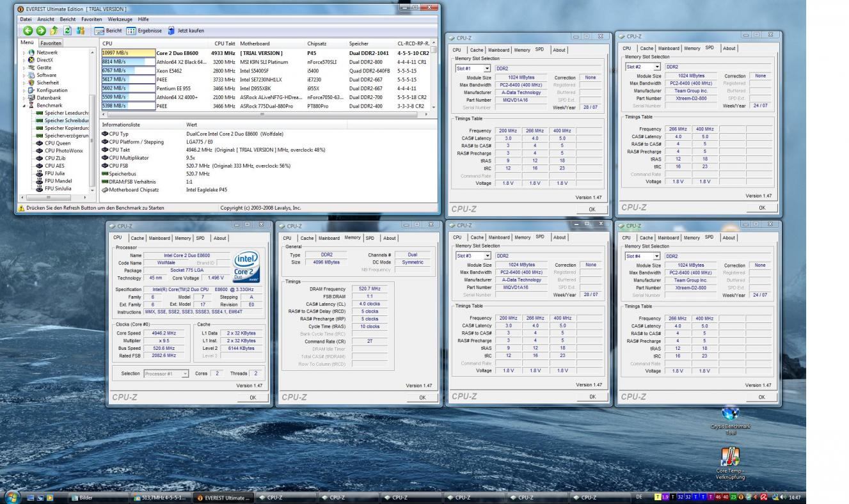849x504 pixels.
Task: Click the green Forward arrow in EVEREST toolbar
Action: [x=41, y=30]
